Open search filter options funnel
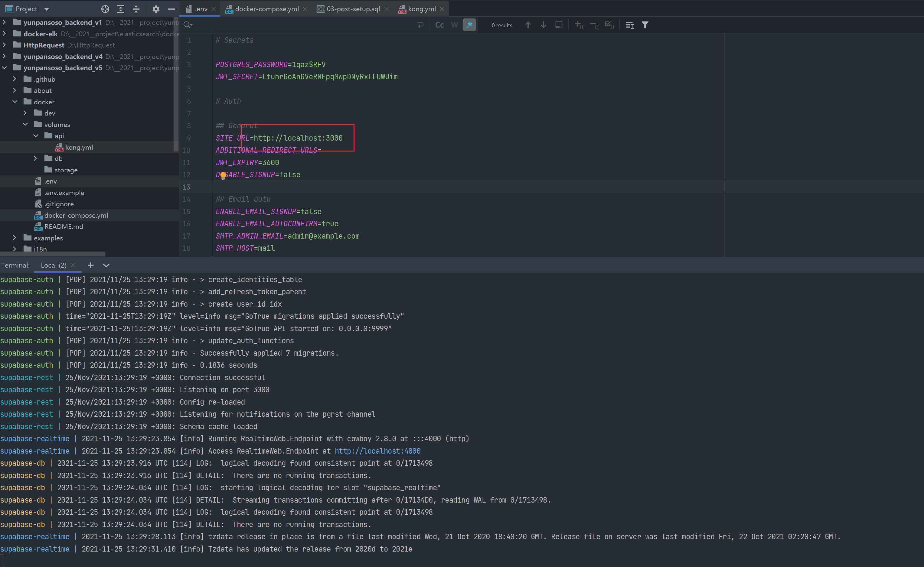This screenshot has height=567, width=924. pos(645,25)
